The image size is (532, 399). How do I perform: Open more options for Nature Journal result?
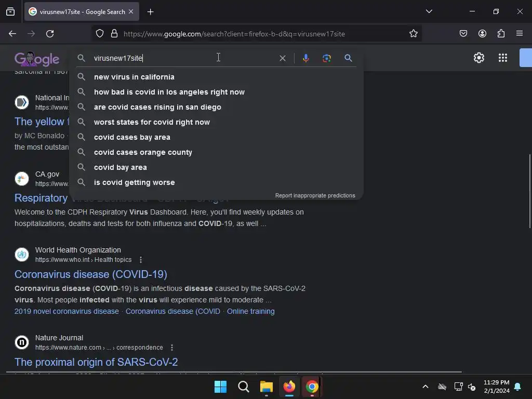click(x=171, y=348)
